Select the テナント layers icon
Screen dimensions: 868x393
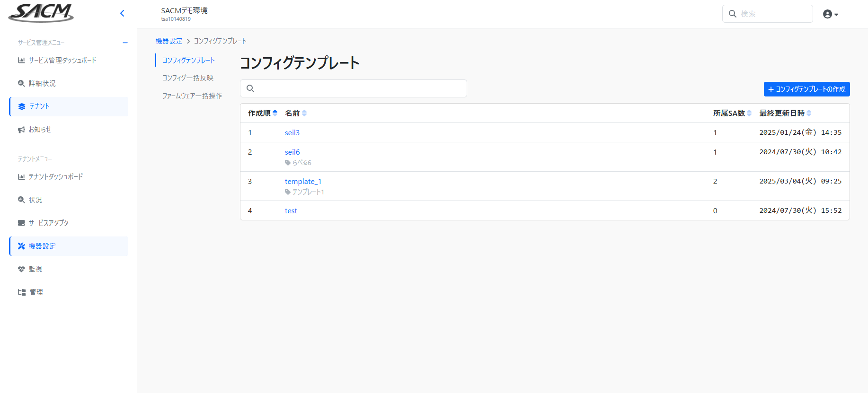tap(22, 106)
